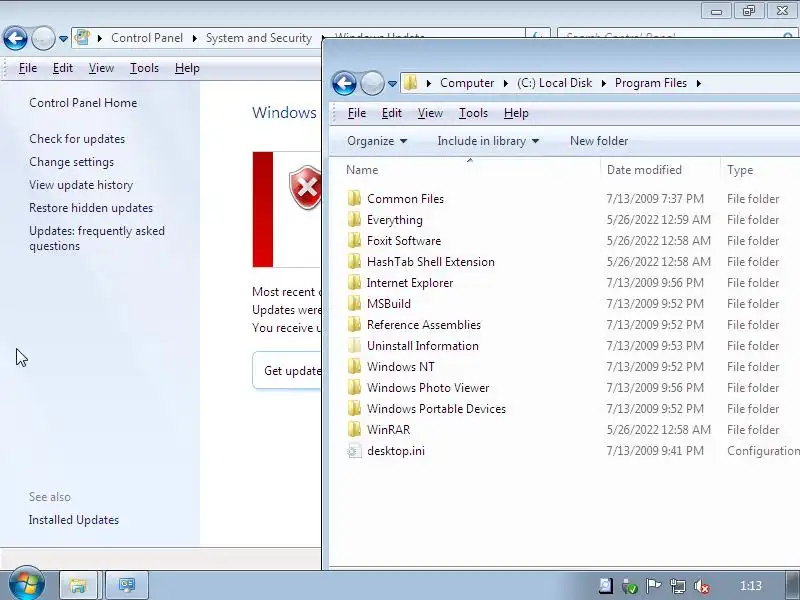Viewport: 800px width, 600px height.
Task: Select the MSBuild folder icon
Action: point(354,303)
